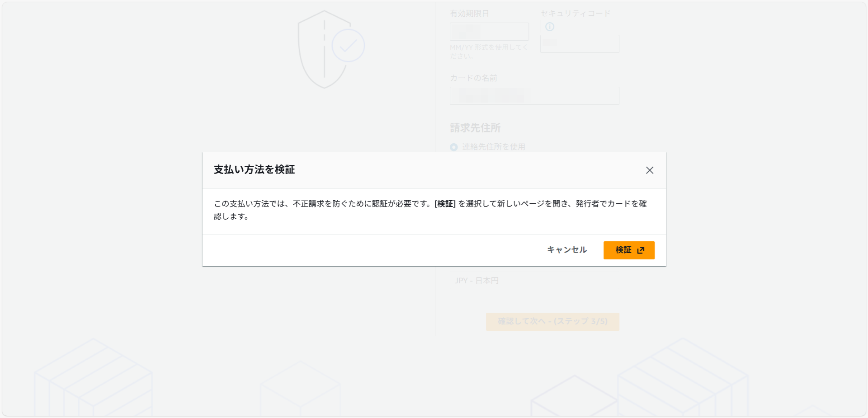This screenshot has height=418, width=868.
Task: Open the JPY - 日本円 currency dropdown
Action: coord(476,281)
